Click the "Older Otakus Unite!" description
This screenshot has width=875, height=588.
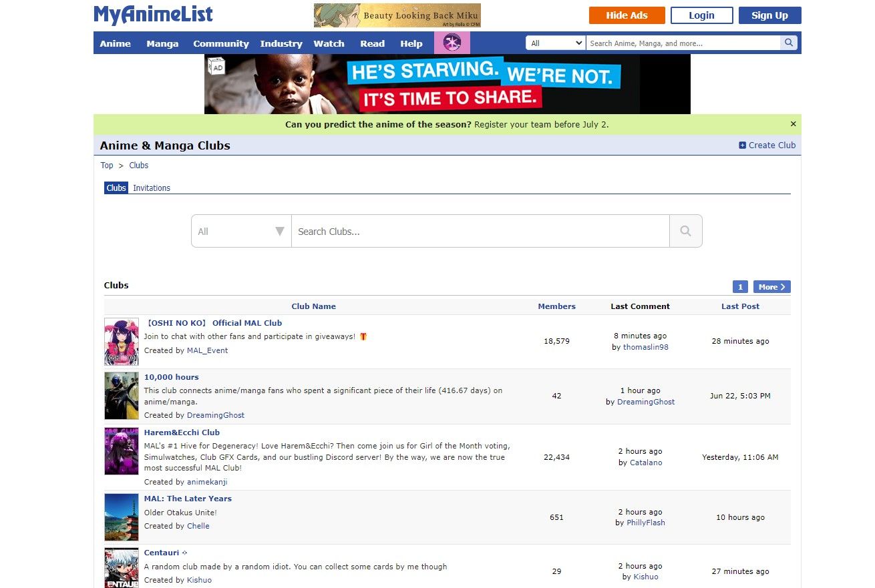pos(180,513)
